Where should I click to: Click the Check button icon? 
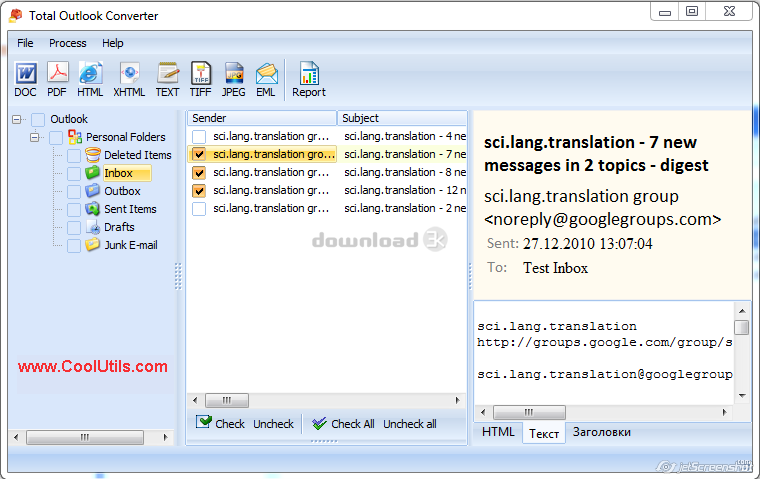pyautogui.click(x=204, y=422)
